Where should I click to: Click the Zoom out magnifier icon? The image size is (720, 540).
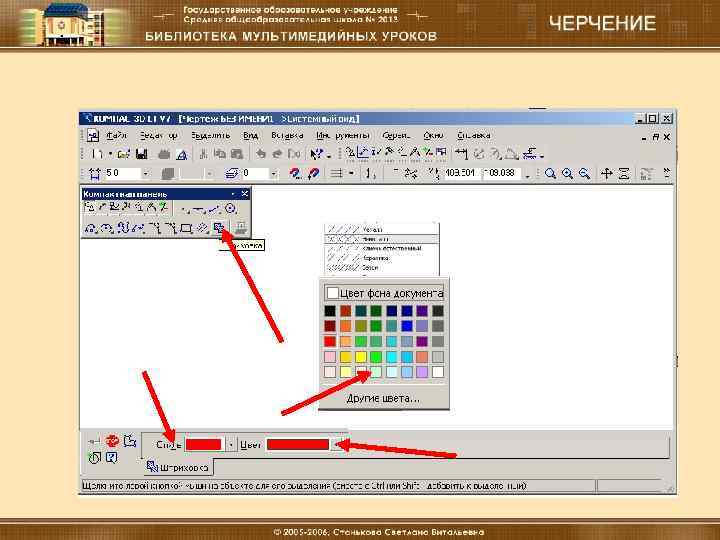[584, 174]
